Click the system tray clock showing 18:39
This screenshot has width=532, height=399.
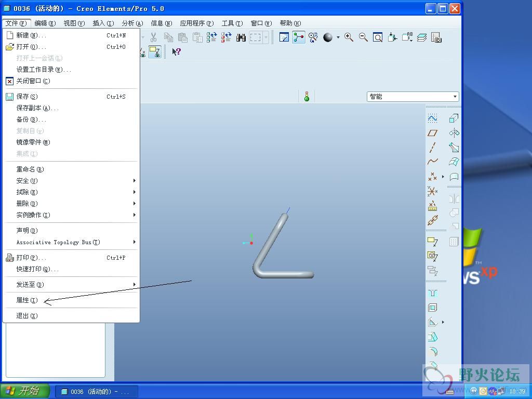tap(517, 391)
